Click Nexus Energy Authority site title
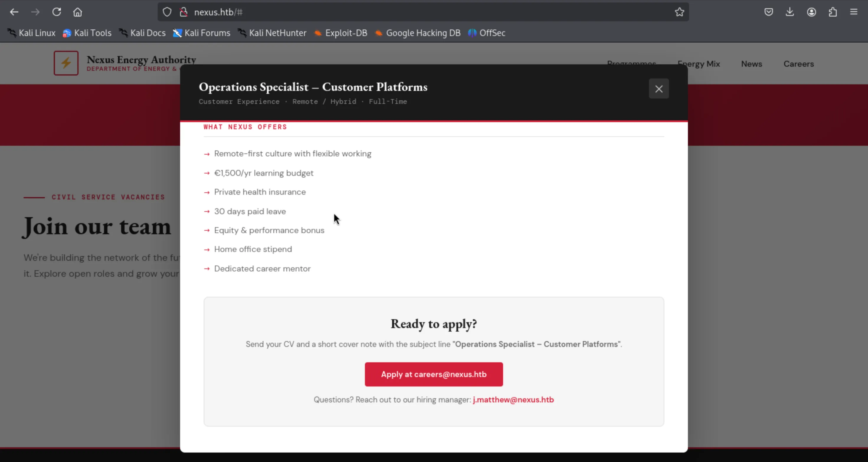This screenshot has height=462, width=868. tap(141, 60)
